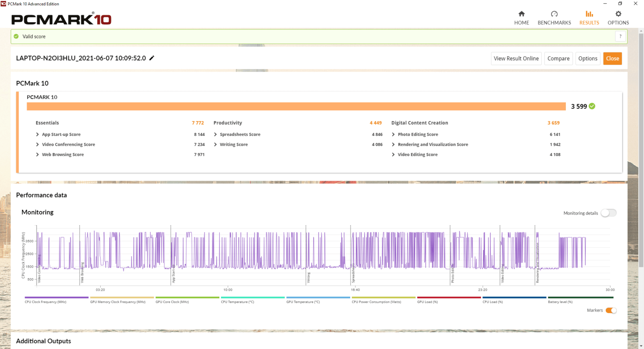
Task: Select CPU Clock Frequency legend swatch
Action: coord(57,297)
